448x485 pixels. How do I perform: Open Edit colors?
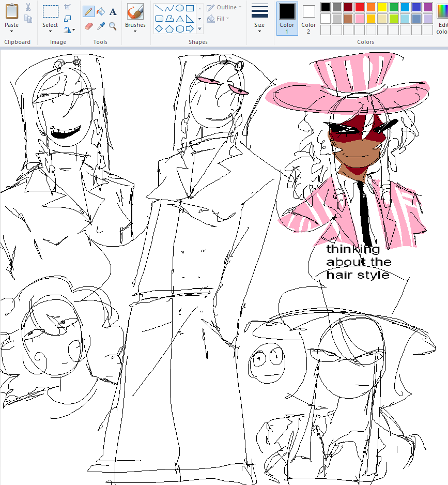coord(442,19)
